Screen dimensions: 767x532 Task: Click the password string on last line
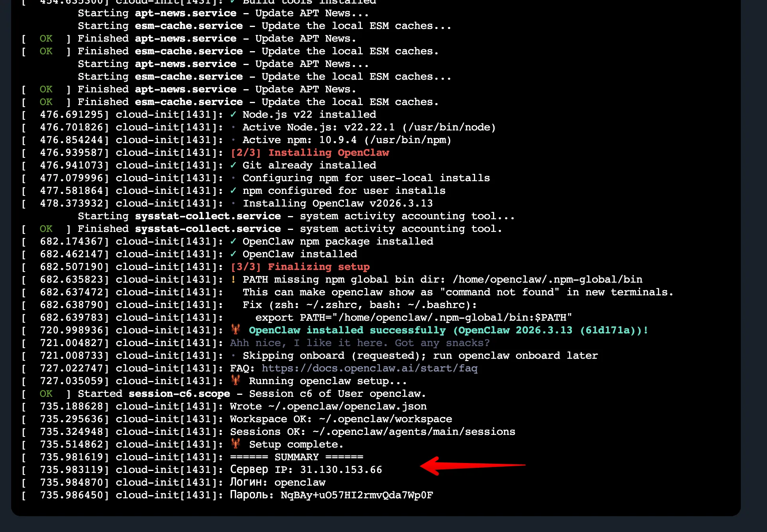357,495
